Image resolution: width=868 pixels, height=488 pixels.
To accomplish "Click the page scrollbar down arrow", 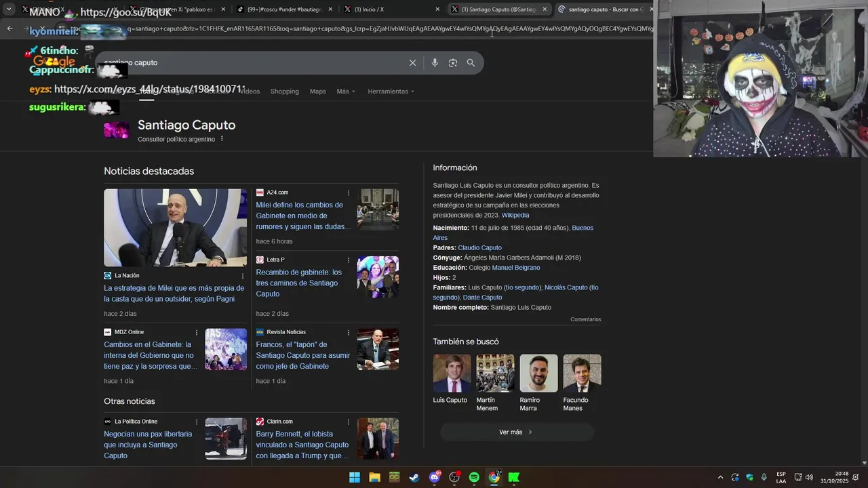I will coord(864,463).
